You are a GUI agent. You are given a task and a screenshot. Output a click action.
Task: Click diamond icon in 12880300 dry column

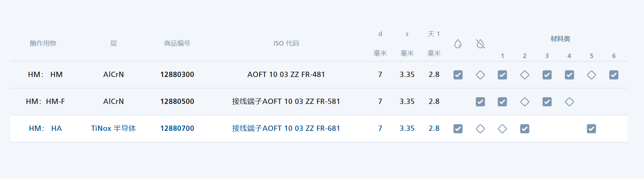480,75
